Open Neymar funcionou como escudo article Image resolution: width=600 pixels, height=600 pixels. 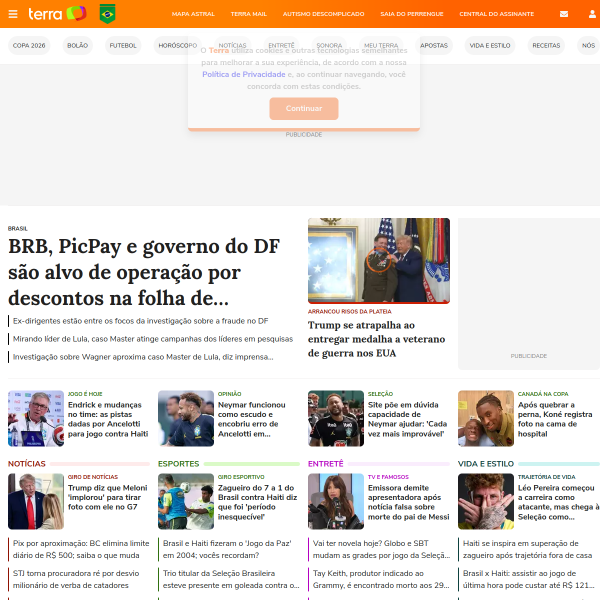[x=251, y=419]
